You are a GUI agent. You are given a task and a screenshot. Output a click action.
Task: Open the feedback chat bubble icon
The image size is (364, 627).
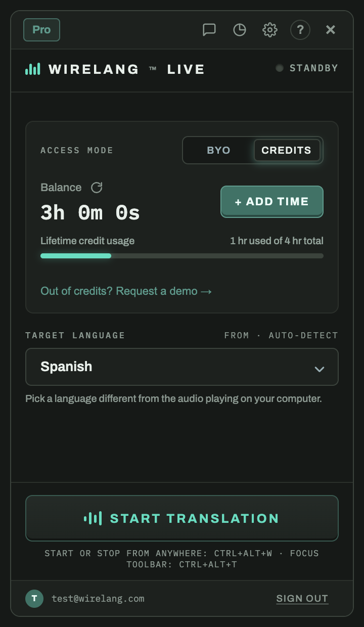209,30
